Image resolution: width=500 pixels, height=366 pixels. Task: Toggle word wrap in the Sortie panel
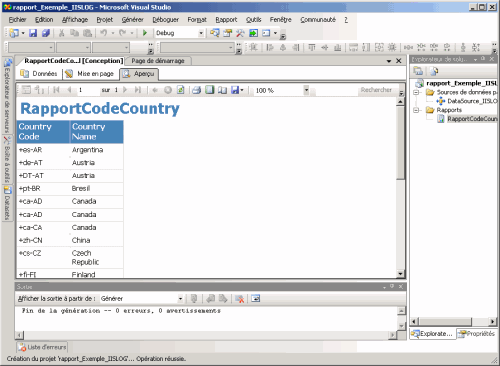click(x=255, y=299)
